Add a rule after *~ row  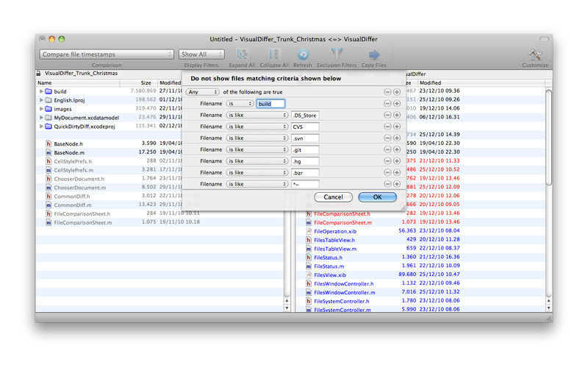[397, 184]
